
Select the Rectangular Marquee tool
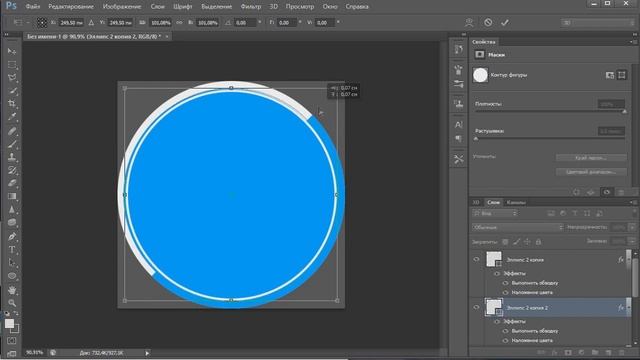(x=12, y=65)
